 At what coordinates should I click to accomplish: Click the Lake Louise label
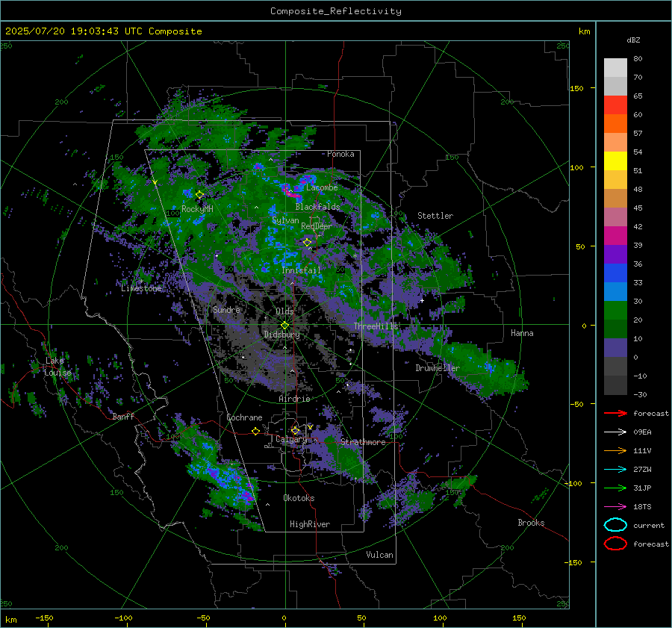[57, 367]
